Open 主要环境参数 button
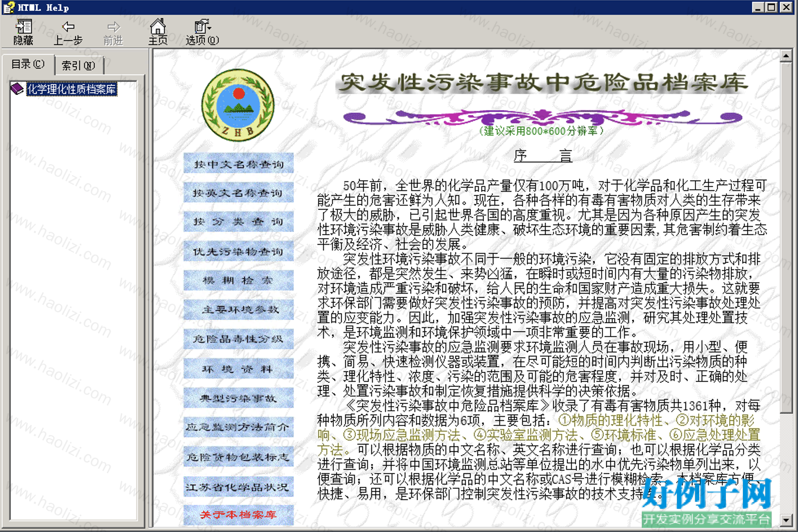 pos(239,310)
